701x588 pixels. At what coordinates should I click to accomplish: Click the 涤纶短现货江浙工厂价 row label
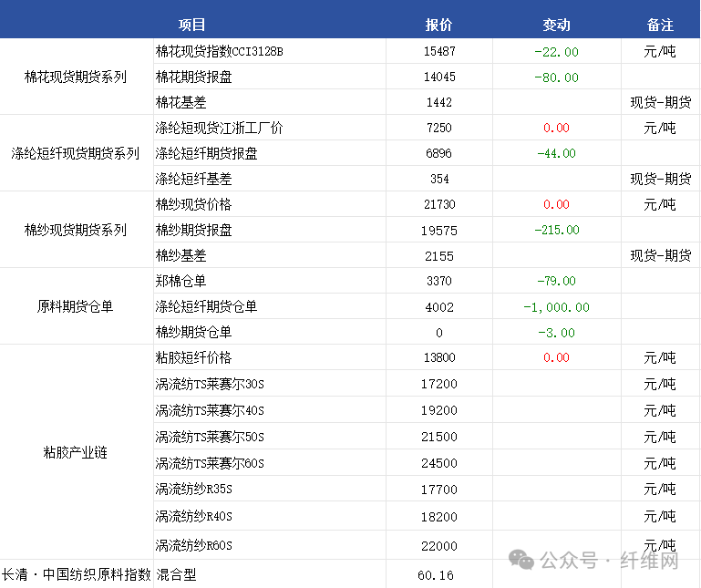[220, 128]
